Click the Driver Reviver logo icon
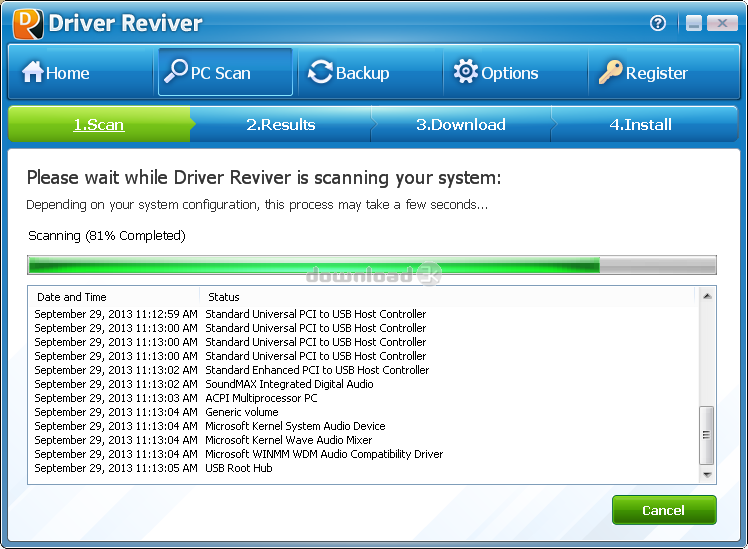Screen dimensions: 748x549 28,24
